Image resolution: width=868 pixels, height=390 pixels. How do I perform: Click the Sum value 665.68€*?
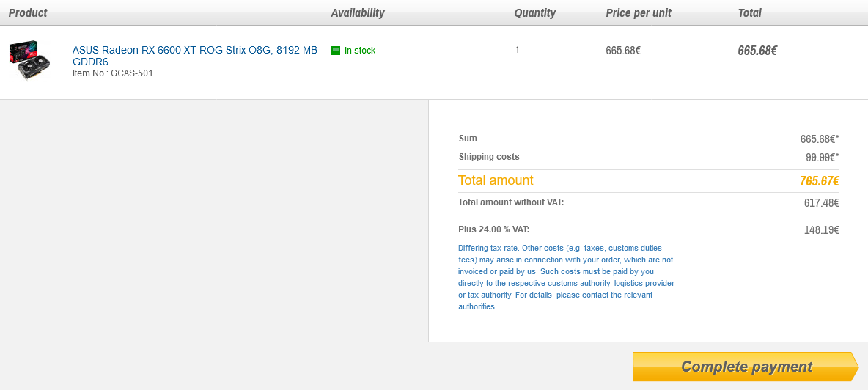click(820, 139)
